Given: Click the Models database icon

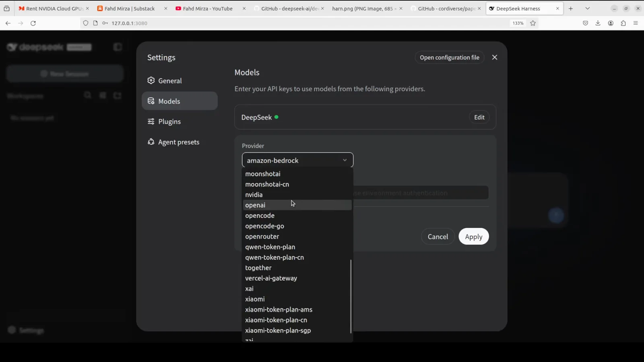Looking at the screenshot, I should click(151, 101).
